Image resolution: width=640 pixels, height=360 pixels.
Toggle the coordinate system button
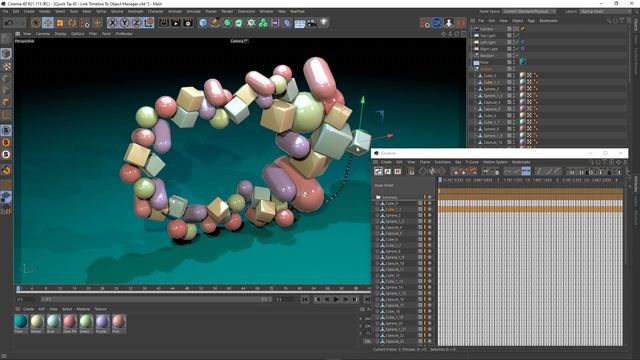(x=149, y=23)
